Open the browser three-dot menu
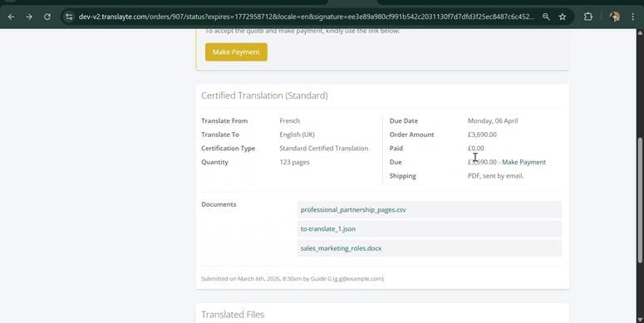 633,17
